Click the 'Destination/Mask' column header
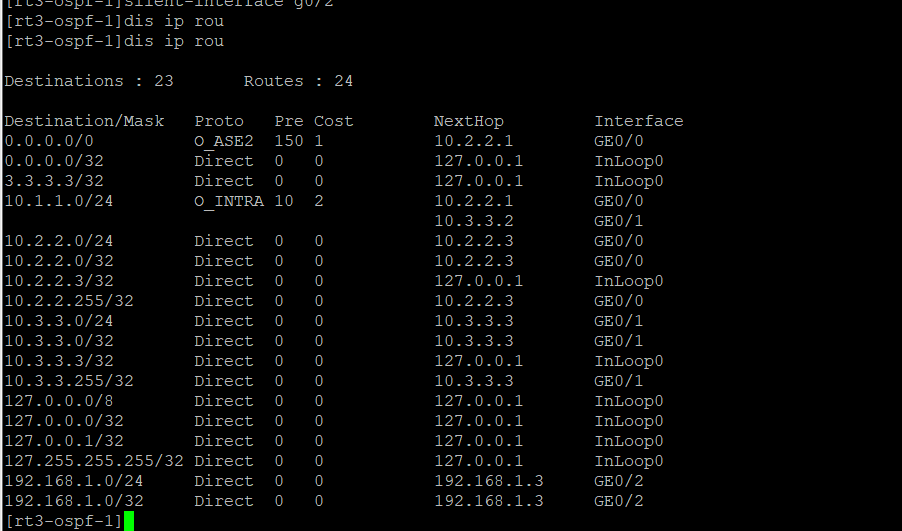The width and height of the screenshot is (902, 531). 85,121
